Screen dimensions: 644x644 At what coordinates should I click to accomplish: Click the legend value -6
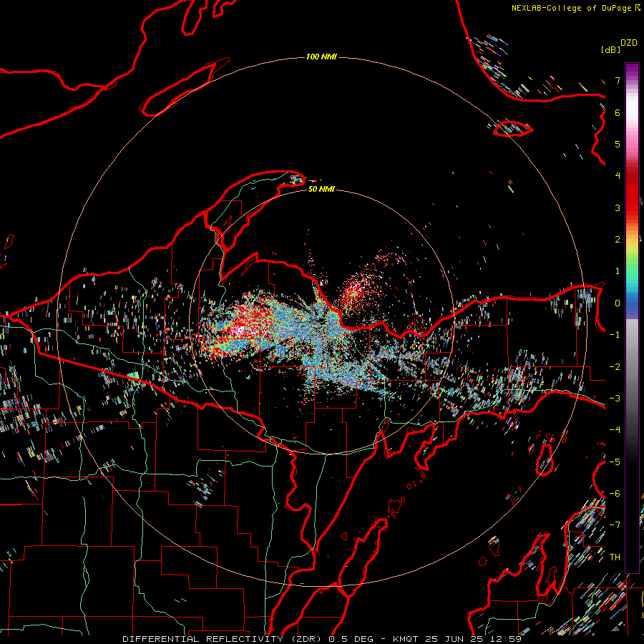click(x=615, y=494)
